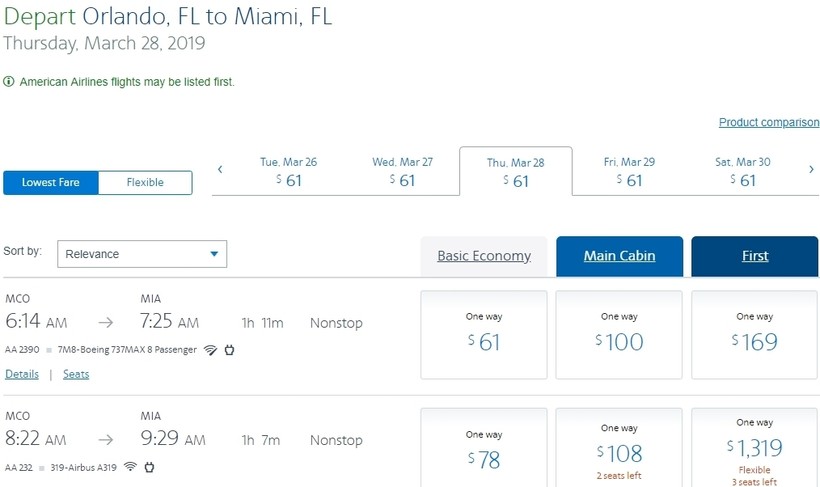Switch to Lowest Fare view
Viewport: 820px width, 487px height.
pos(50,183)
